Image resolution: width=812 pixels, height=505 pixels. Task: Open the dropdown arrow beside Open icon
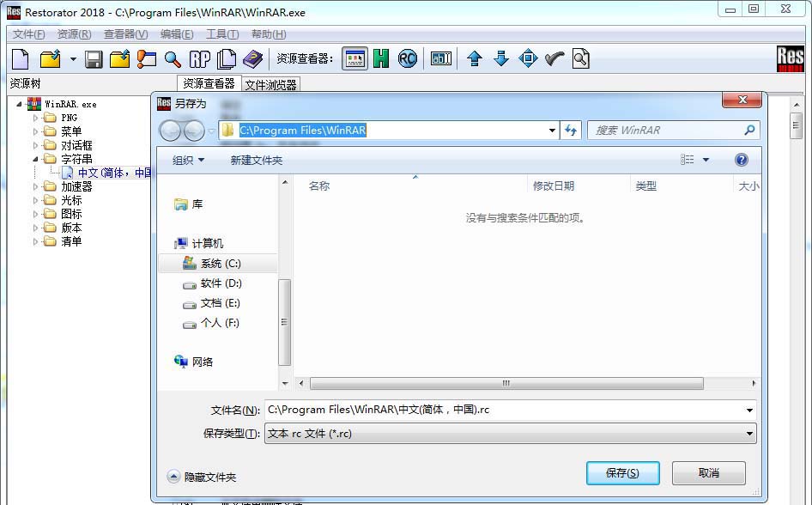coord(73,59)
